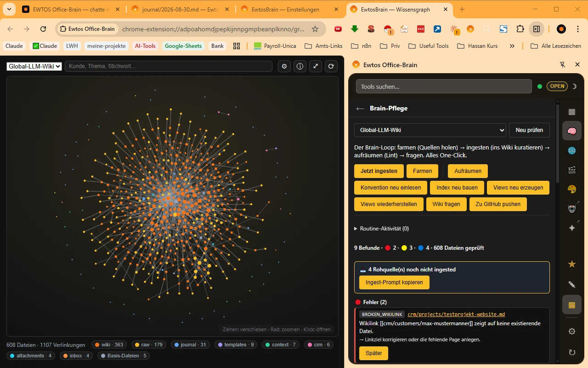Go back with the Brain-Pflege arrow
This screenshot has width=588, height=368.
(x=360, y=109)
